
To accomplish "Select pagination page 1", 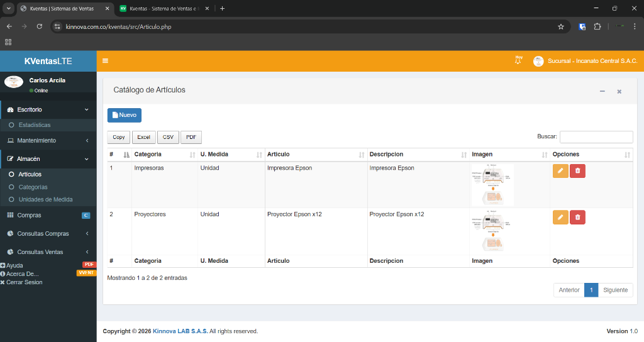I will click(591, 290).
